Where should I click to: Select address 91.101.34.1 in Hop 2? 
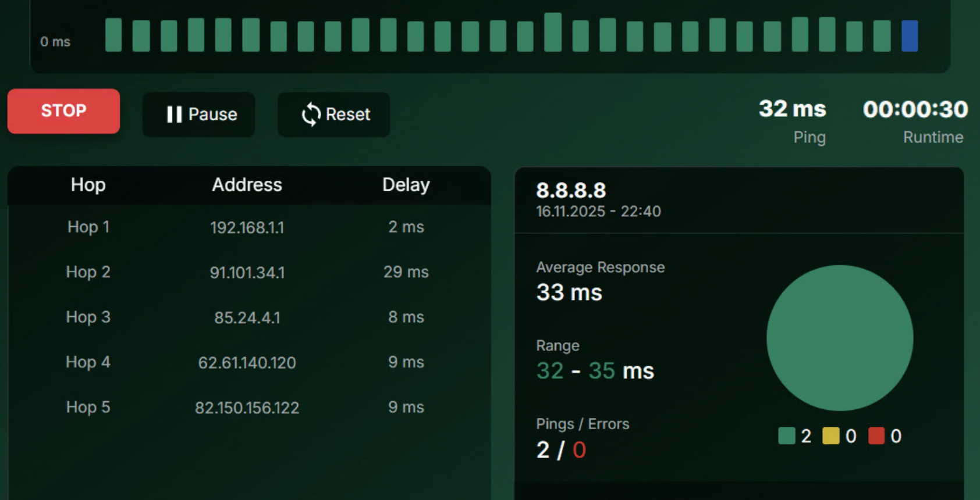point(247,272)
